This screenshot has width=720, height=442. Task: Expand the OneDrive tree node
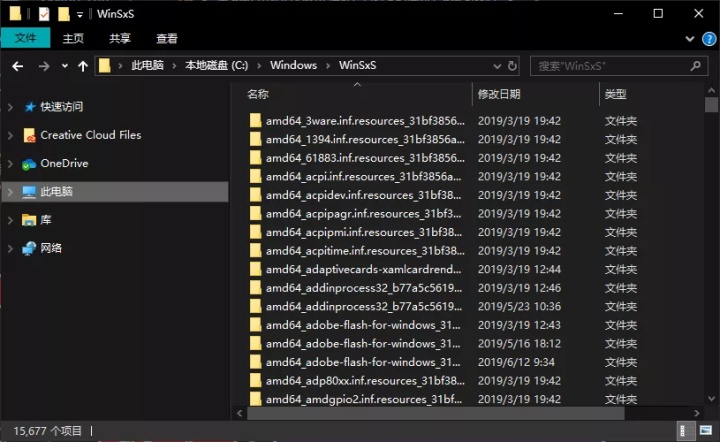point(10,164)
